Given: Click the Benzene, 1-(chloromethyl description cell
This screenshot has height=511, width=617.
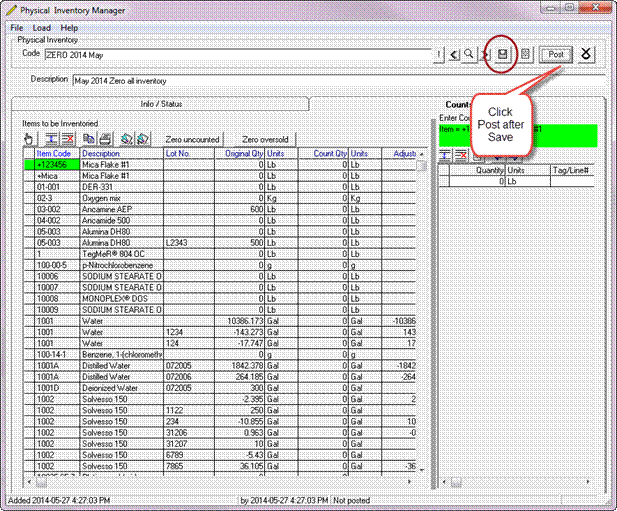Looking at the screenshot, I should [122, 354].
